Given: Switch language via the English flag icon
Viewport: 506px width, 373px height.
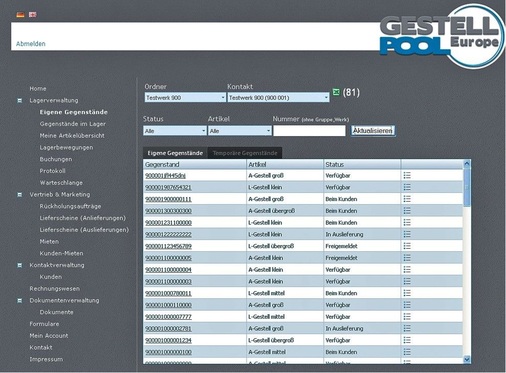Looking at the screenshot, I should coord(32,15).
